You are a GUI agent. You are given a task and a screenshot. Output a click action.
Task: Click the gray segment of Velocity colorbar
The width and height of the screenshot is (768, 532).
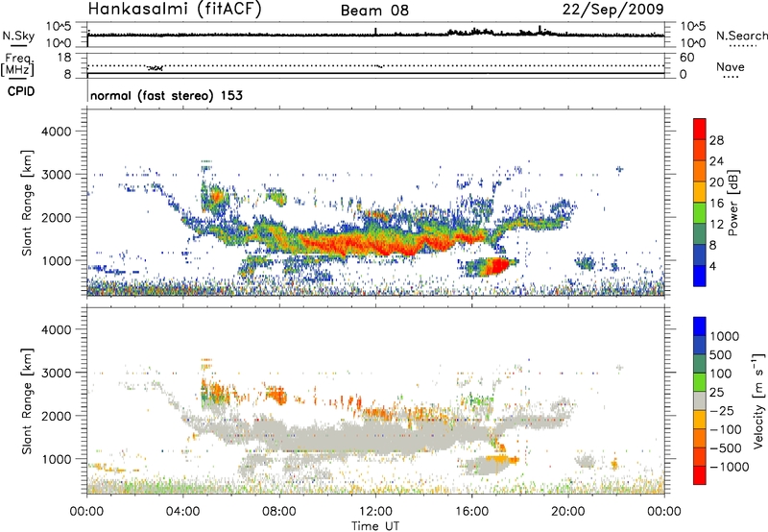(700, 400)
